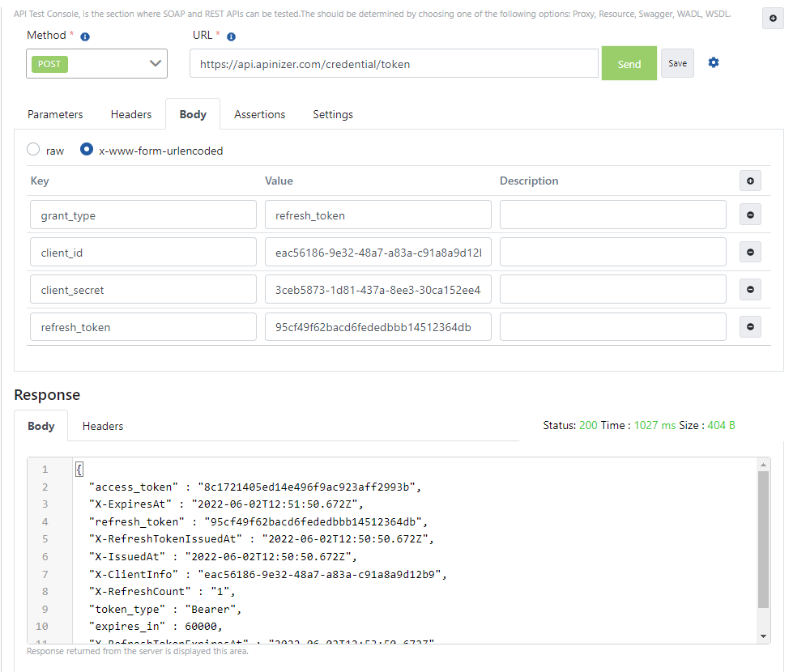Screen dimensions: 793x672
Task: Remove the refresh_token row
Action: pyautogui.click(x=750, y=327)
